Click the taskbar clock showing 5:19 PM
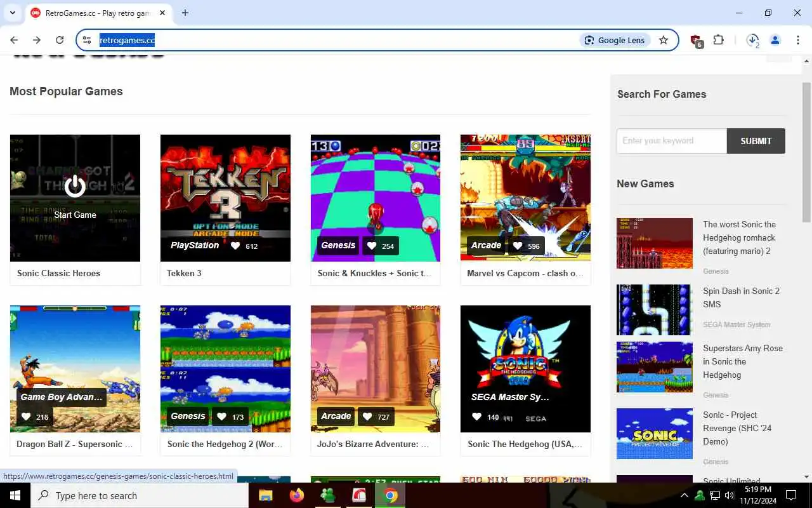Viewport: 812px width, 508px height. tap(758, 495)
